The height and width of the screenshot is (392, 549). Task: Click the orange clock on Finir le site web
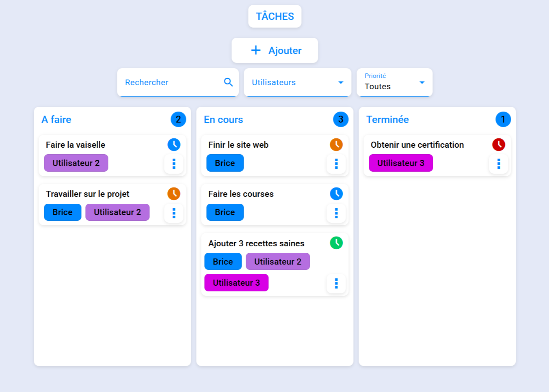click(x=336, y=144)
